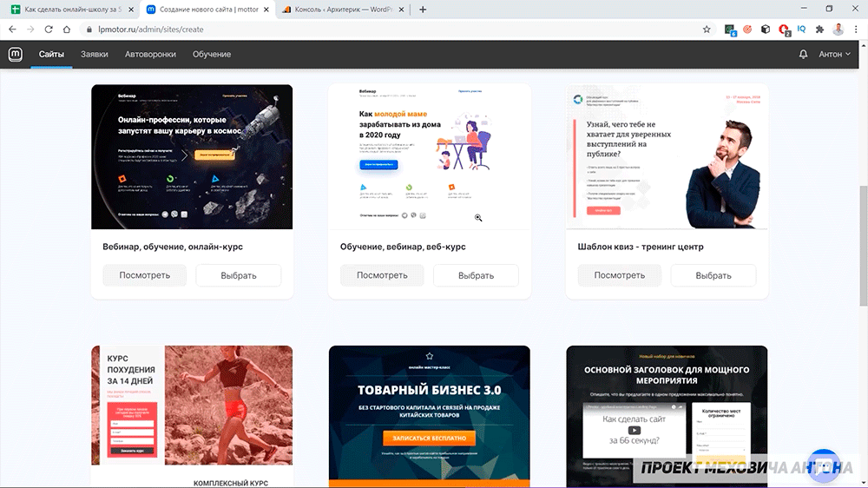Open the Extensions puzzle icon

pos(819,30)
